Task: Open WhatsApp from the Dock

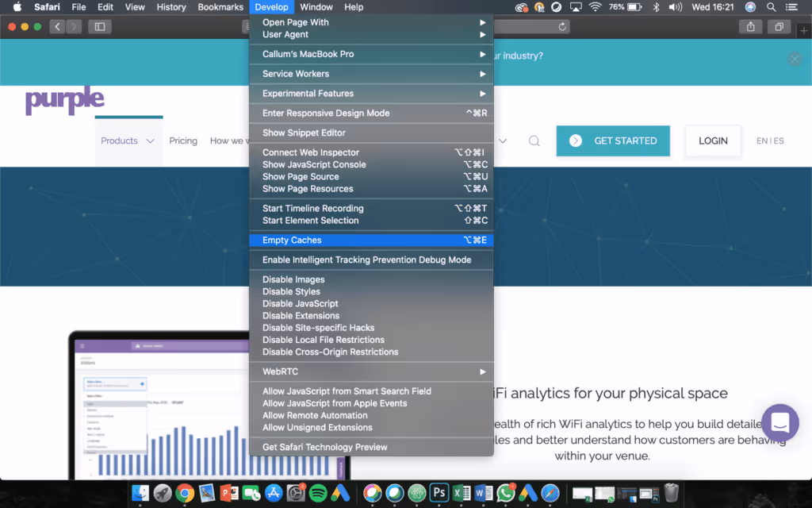Action: pyautogui.click(x=505, y=492)
